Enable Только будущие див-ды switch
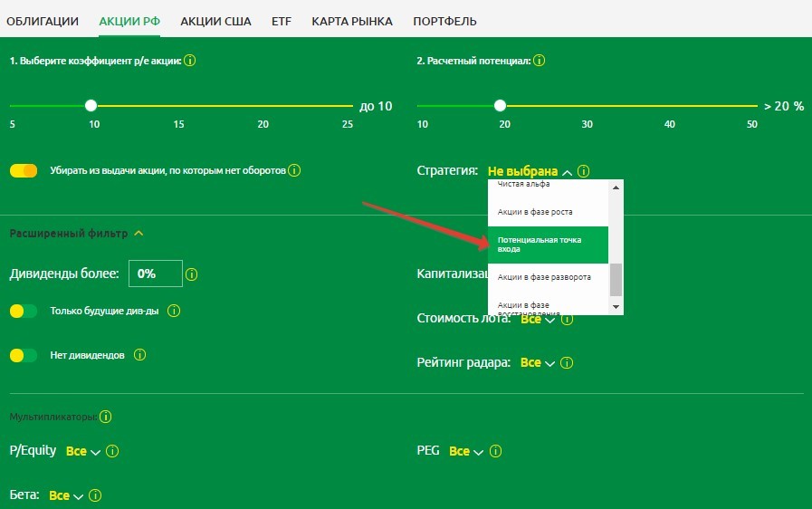 pyautogui.click(x=24, y=311)
